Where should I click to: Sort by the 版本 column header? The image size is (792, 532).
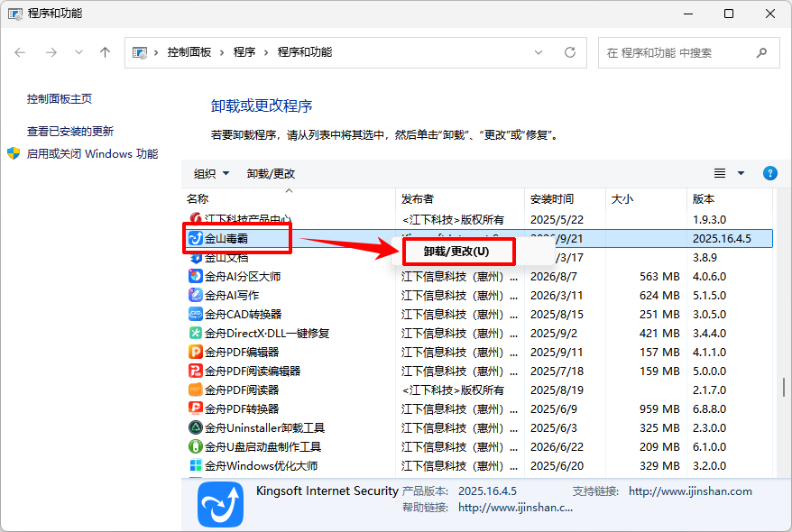(730, 199)
